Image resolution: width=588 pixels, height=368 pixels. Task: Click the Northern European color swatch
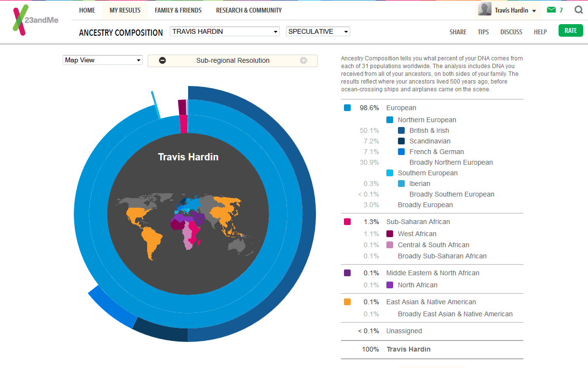click(x=390, y=120)
